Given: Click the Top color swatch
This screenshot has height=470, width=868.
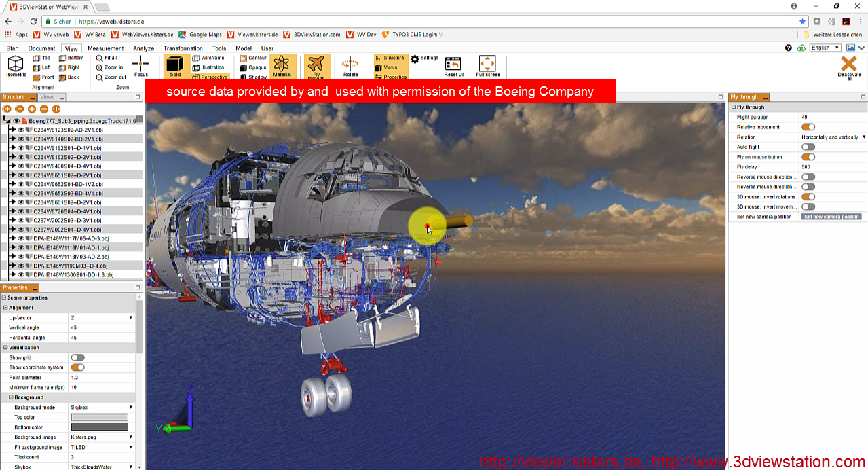Looking at the screenshot, I should 99,418.
